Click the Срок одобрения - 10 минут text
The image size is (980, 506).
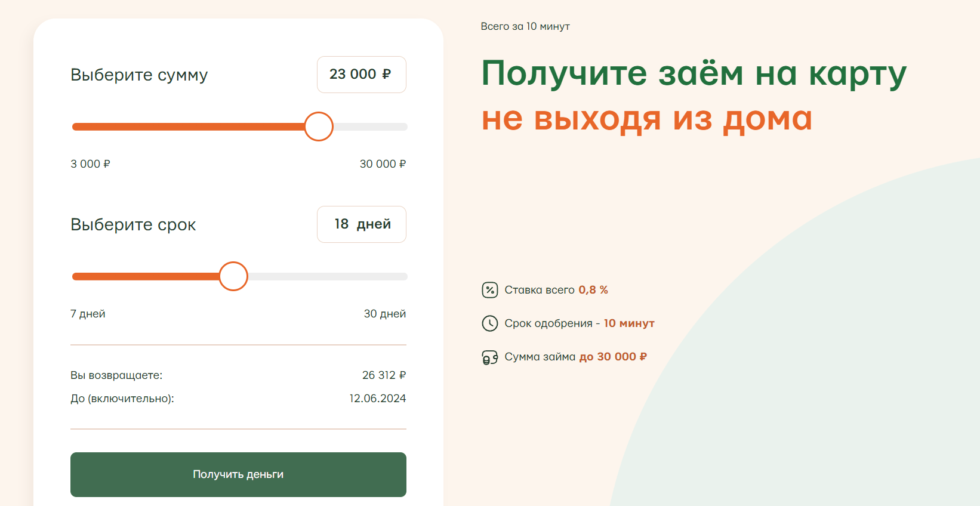point(580,323)
